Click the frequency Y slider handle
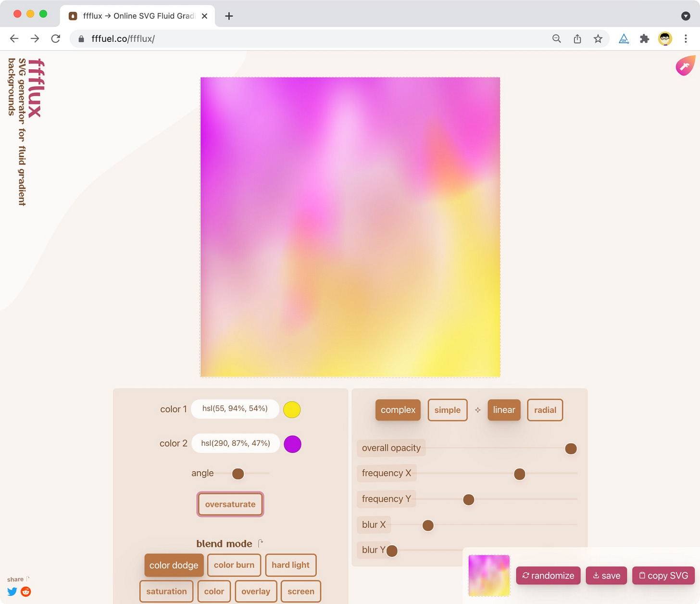Image resolution: width=700 pixels, height=604 pixels. (469, 500)
